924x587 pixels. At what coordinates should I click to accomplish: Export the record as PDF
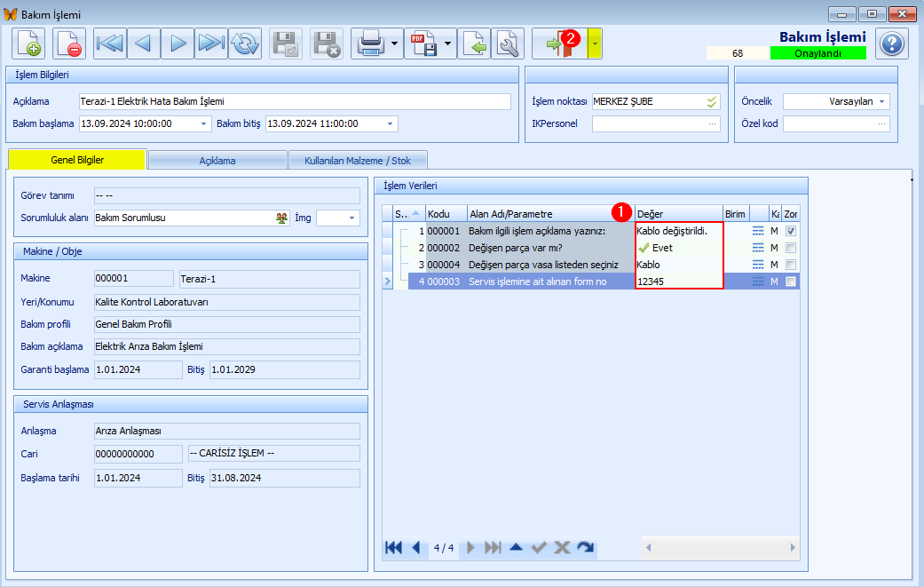tap(423, 44)
